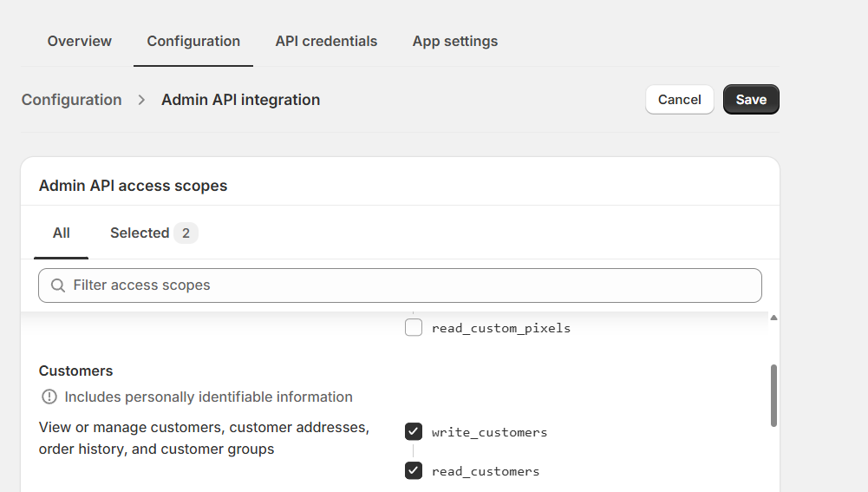The height and width of the screenshot is (492, 868).
Task: Click the read_custom_pixels label text
Action: [501, 328]
